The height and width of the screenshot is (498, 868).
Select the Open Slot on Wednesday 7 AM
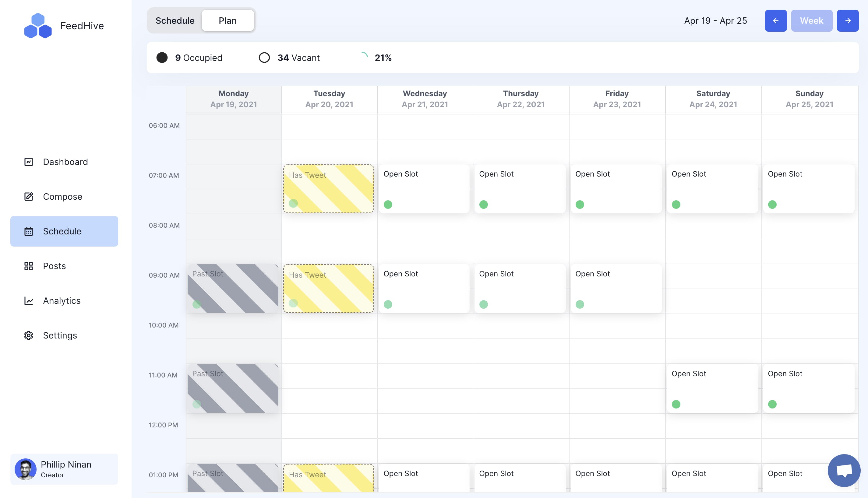coord(424,188)
